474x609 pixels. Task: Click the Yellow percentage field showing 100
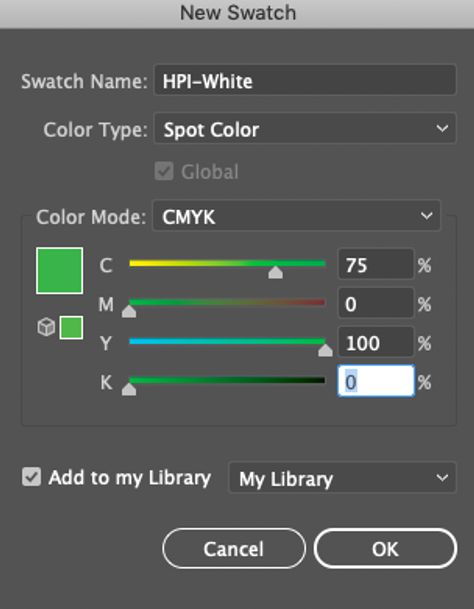click(x=376, y=342)
